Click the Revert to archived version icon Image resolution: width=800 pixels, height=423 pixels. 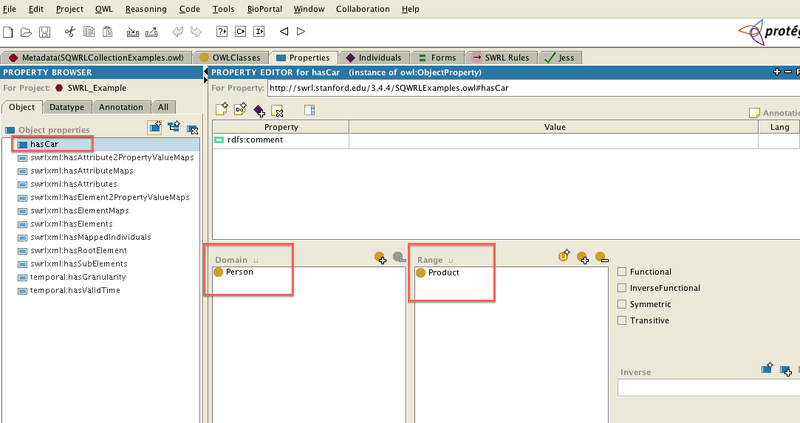pos(152,32)
